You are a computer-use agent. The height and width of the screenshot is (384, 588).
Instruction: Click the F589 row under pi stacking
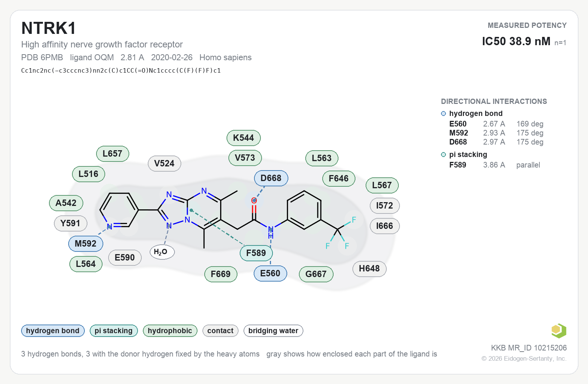click(495, 165)
